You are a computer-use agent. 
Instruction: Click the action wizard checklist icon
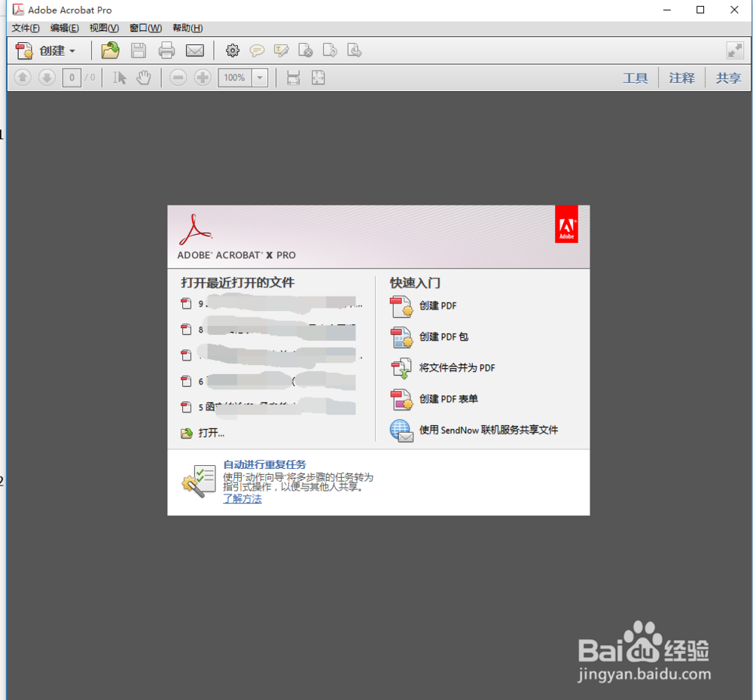[x=199, y=481]
